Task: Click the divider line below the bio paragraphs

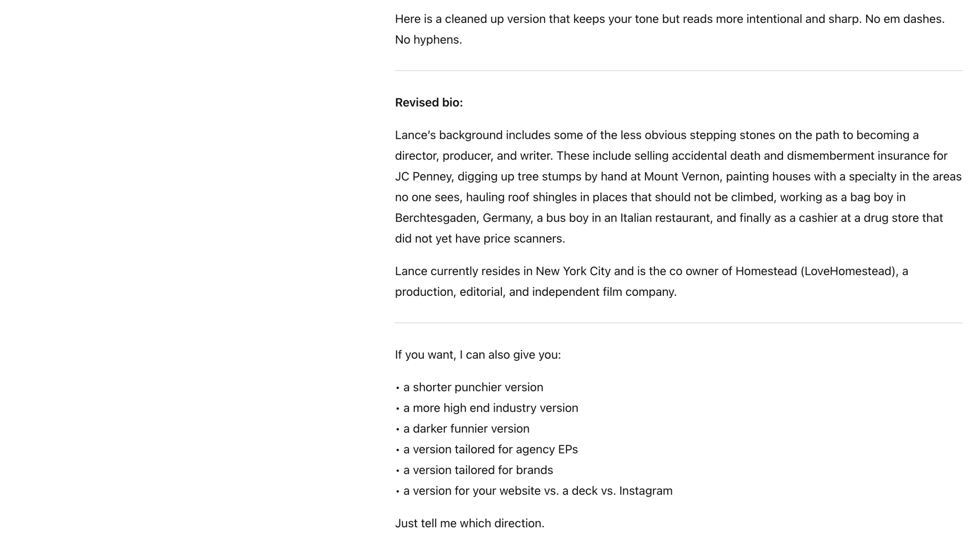Action: (678, 323)
